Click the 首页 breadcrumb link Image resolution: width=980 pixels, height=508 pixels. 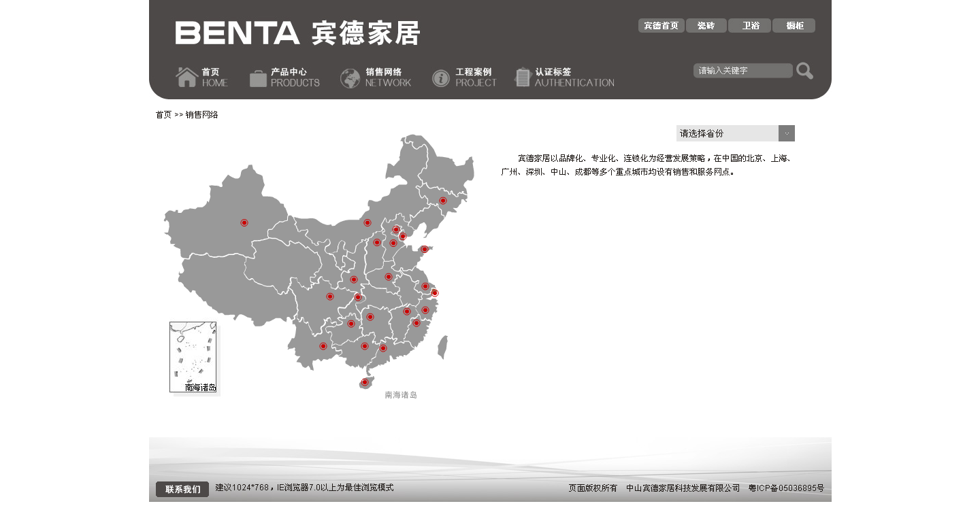163,115
